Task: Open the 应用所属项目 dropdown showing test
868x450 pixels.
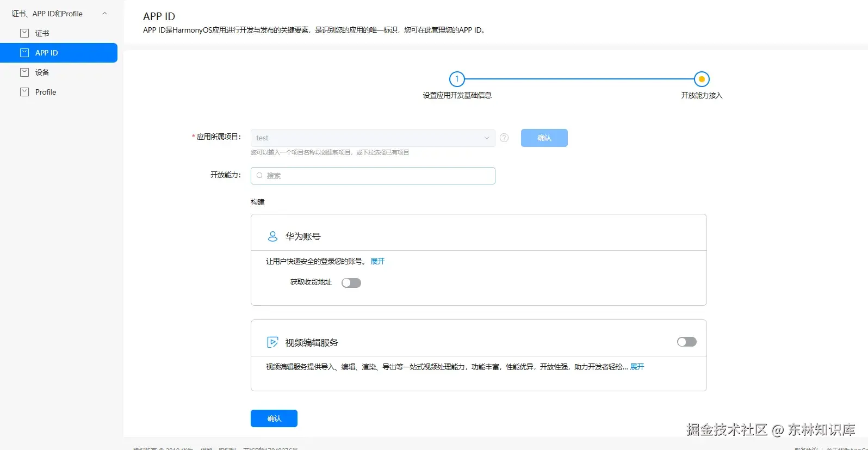Action: coord(373,138)
